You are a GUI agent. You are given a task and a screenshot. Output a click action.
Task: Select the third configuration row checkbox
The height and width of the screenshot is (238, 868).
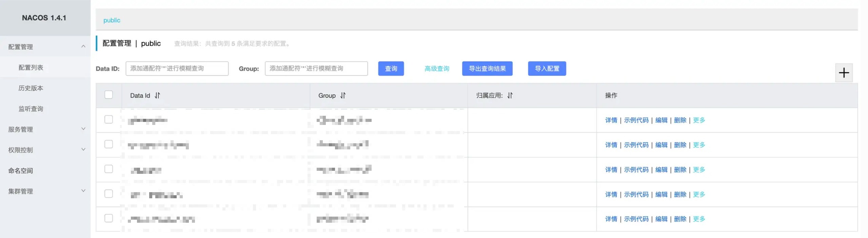pyautogui.click(x=108, y=169)
